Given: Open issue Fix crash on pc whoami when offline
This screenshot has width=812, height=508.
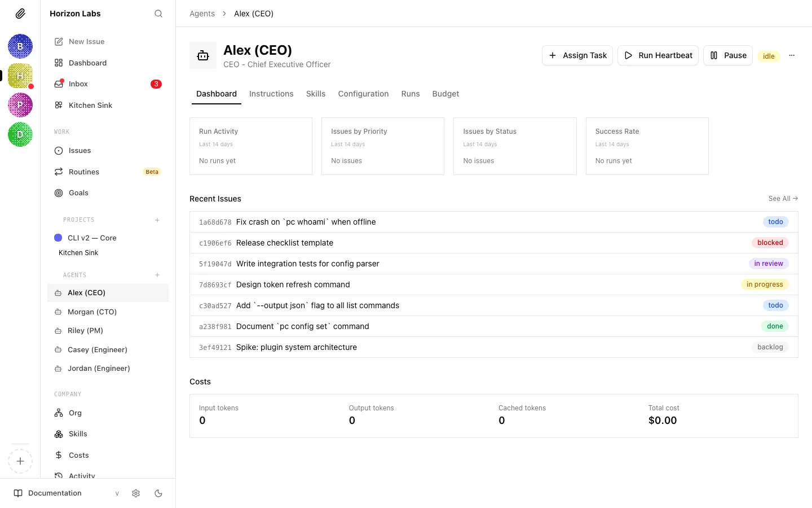Looking at the screenshot, I should point(494,222).
